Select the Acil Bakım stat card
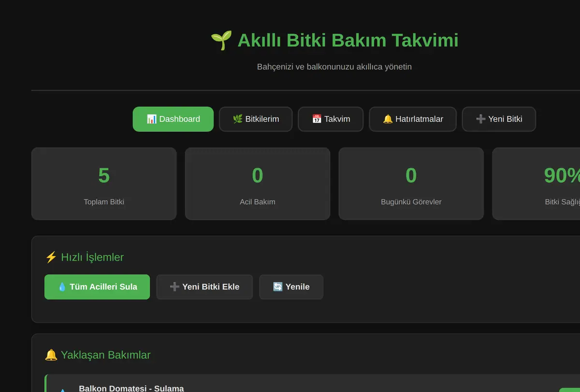Screen dimensions: 580x392 point(258,184)
